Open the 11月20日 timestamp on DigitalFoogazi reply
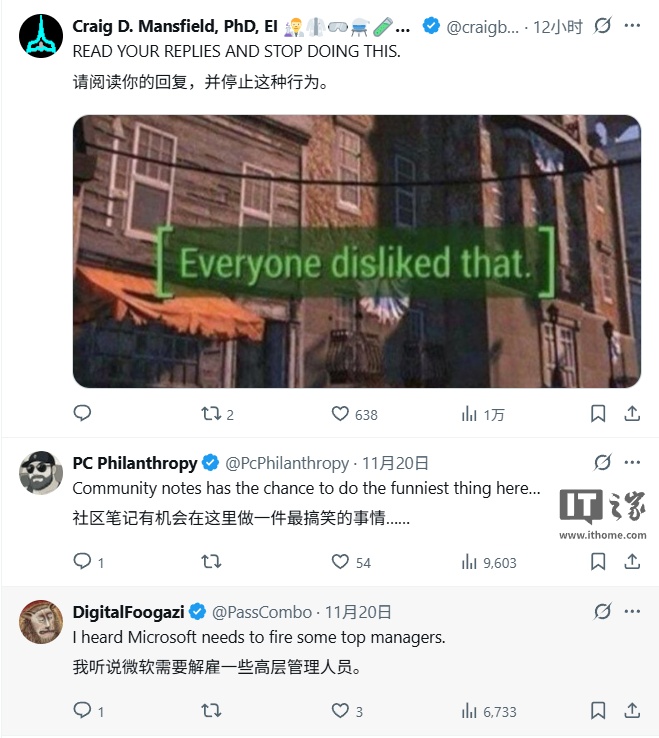The height and width of the screenshot is (738, 659). pos(358,612)
